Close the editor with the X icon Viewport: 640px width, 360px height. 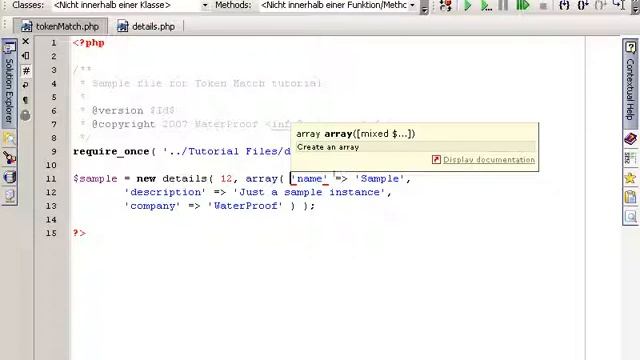pos(25,41)
